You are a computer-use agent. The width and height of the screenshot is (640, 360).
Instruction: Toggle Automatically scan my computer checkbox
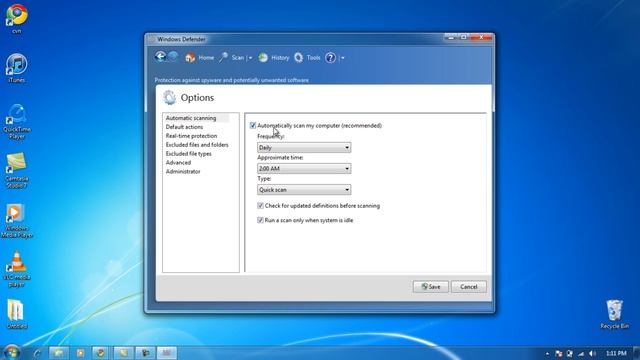click(253, 125)
